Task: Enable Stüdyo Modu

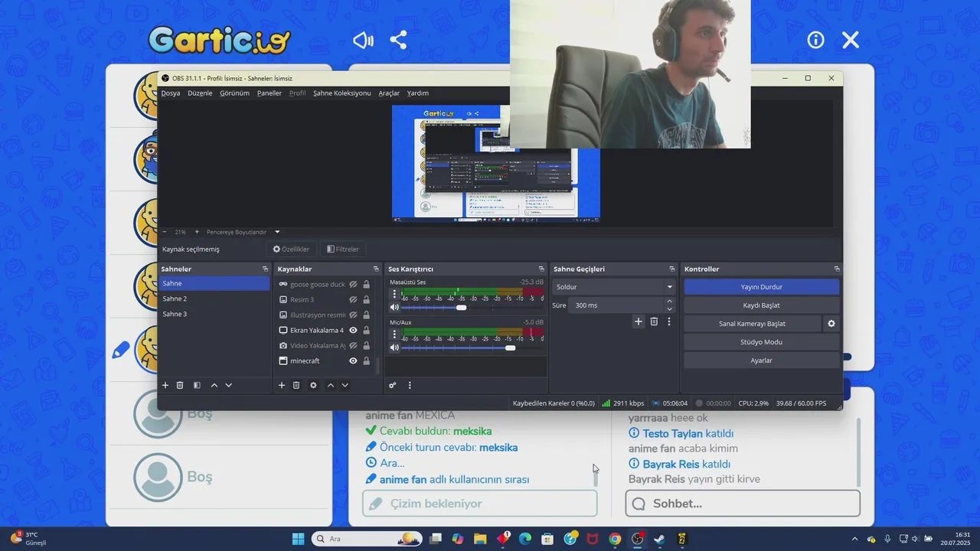Action: [x=761, y=342]
